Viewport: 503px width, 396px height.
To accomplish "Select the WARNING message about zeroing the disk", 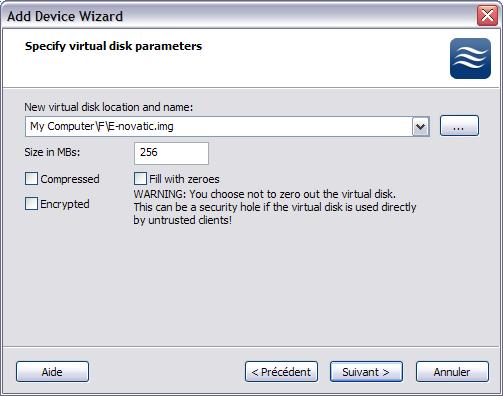I will (275, 207).
